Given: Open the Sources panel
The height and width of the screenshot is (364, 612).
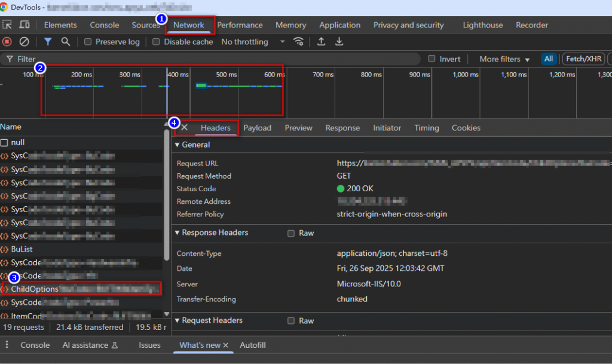Looking at the screenshot, I should (x=146, y=25).
